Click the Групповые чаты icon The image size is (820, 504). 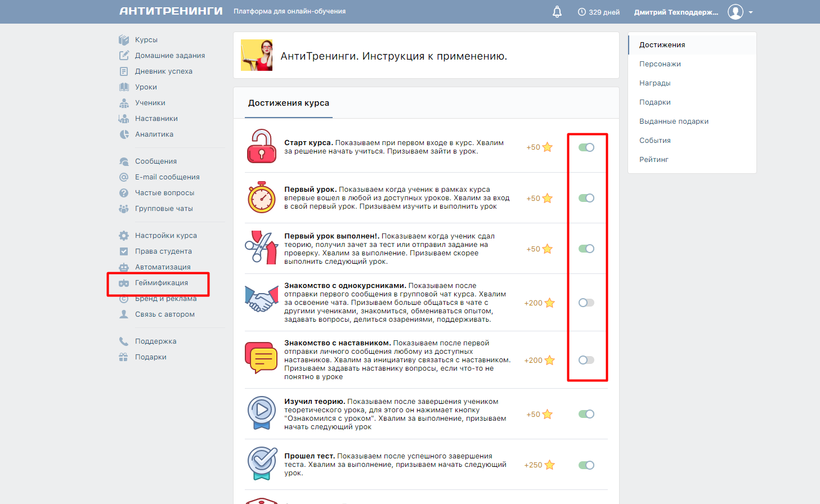pyautogui.click(x=124, y=209)
